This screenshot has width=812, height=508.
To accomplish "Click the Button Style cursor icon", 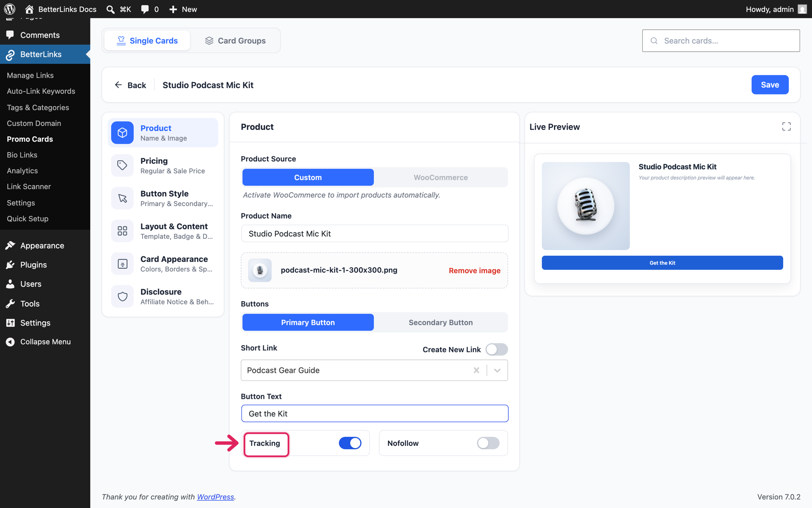I will (122, 198).
